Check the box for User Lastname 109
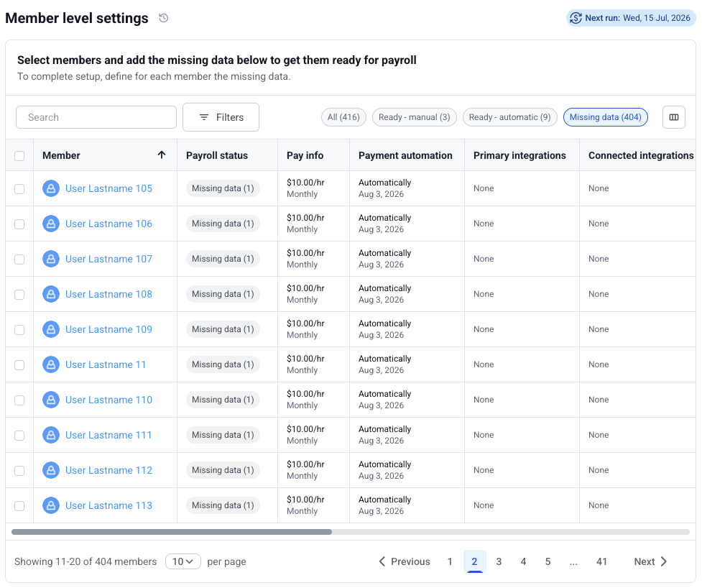Viewport: 702px width, 588px height. pos(19,330)
